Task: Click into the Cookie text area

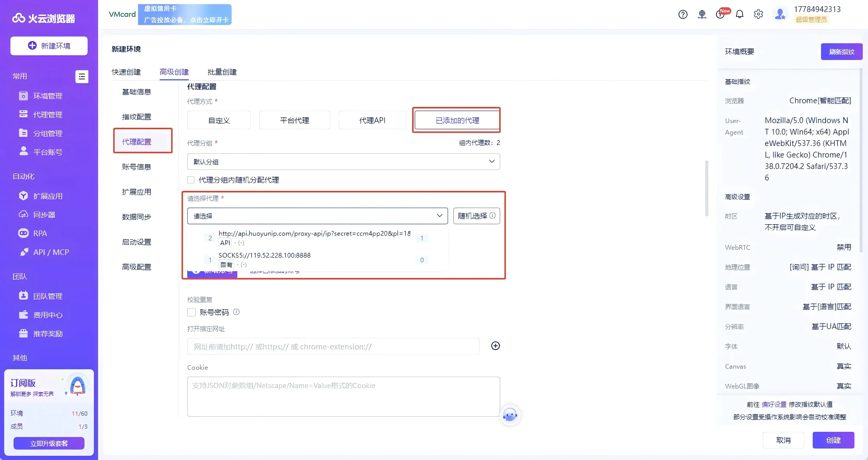Action: click(x=343, y=397)
